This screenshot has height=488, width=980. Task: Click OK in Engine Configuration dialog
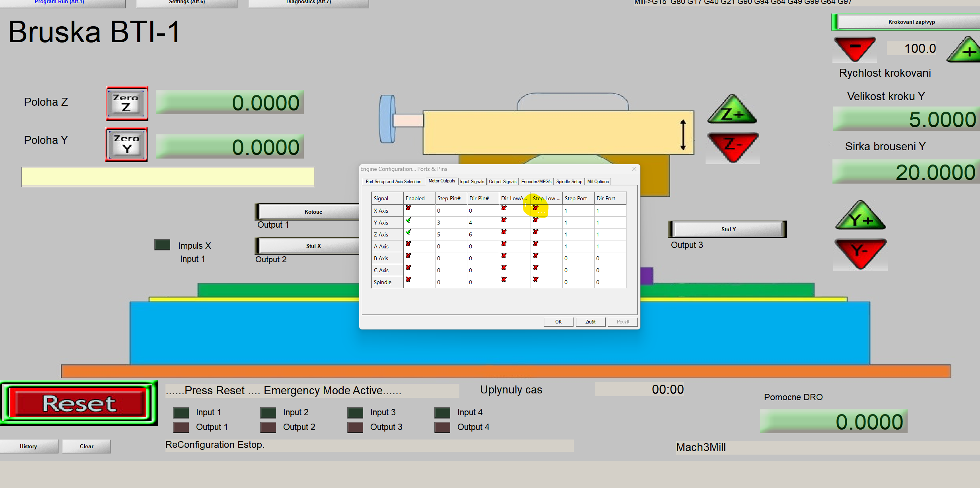click(x=558, y=322)
